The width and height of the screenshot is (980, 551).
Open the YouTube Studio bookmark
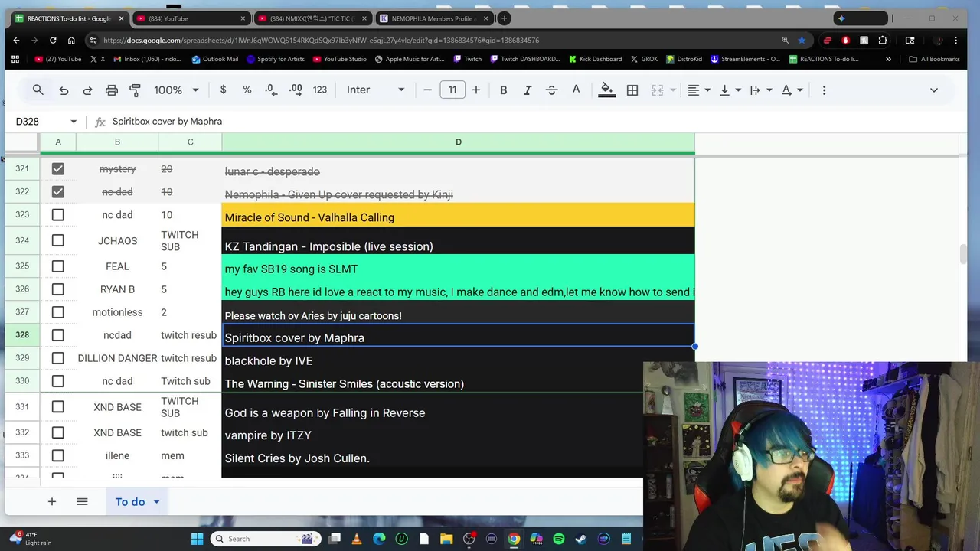[x=339, y=59]
